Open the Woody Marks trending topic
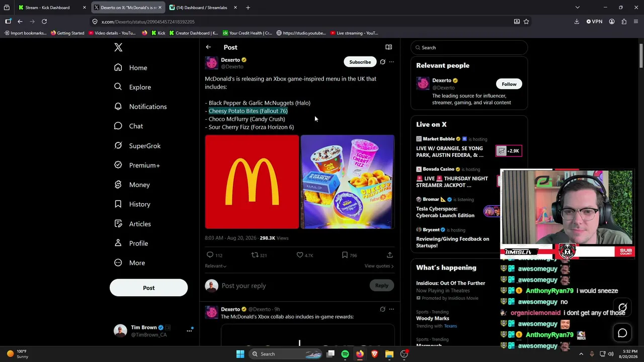The height and width of the screenshot is (362, 644). [x=432, y=318]
